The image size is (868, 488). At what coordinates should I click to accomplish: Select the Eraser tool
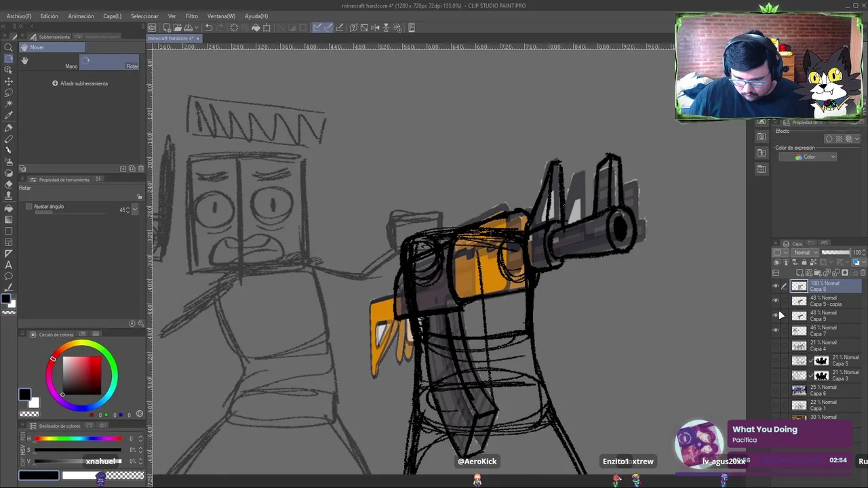(9, 184)
